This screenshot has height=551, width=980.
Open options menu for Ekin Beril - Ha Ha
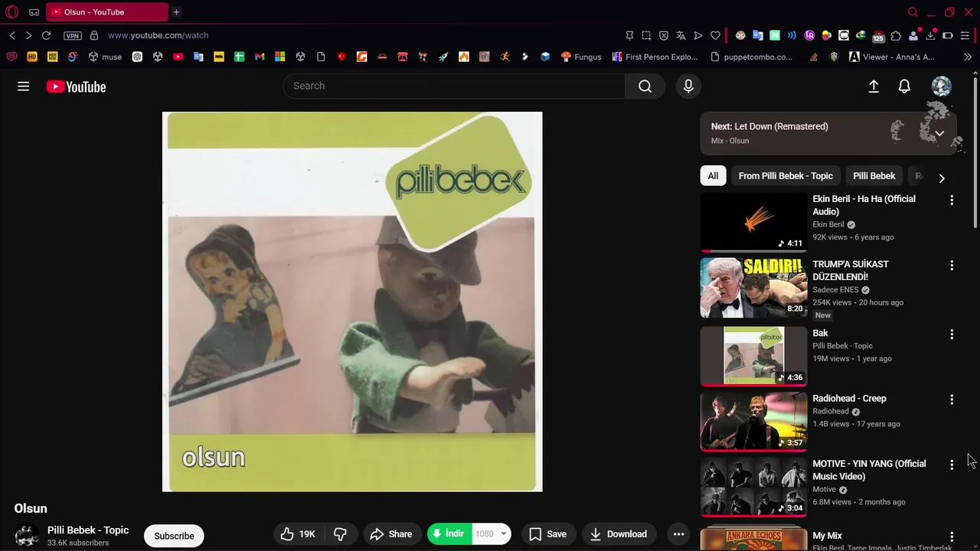click(952, 200)
